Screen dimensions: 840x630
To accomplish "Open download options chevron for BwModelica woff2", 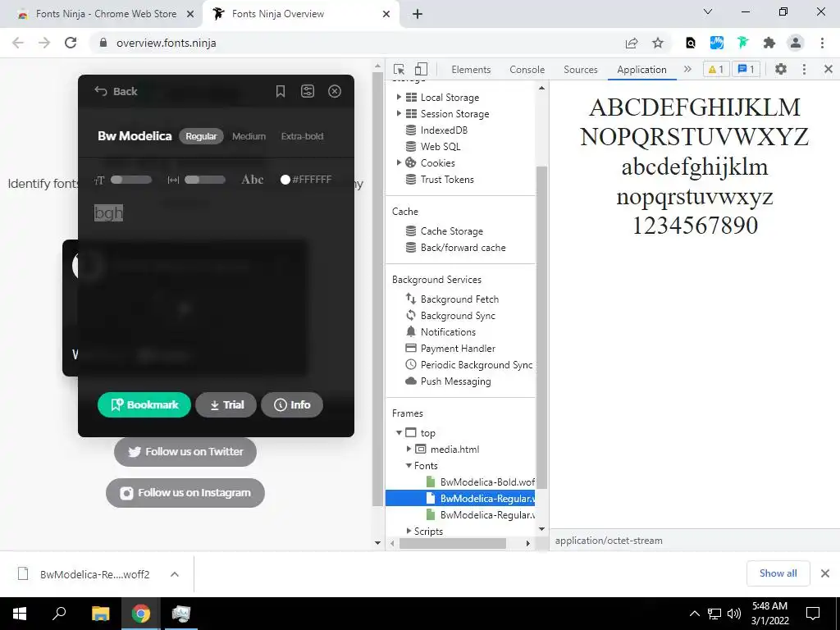I will (x=174, y=574).
